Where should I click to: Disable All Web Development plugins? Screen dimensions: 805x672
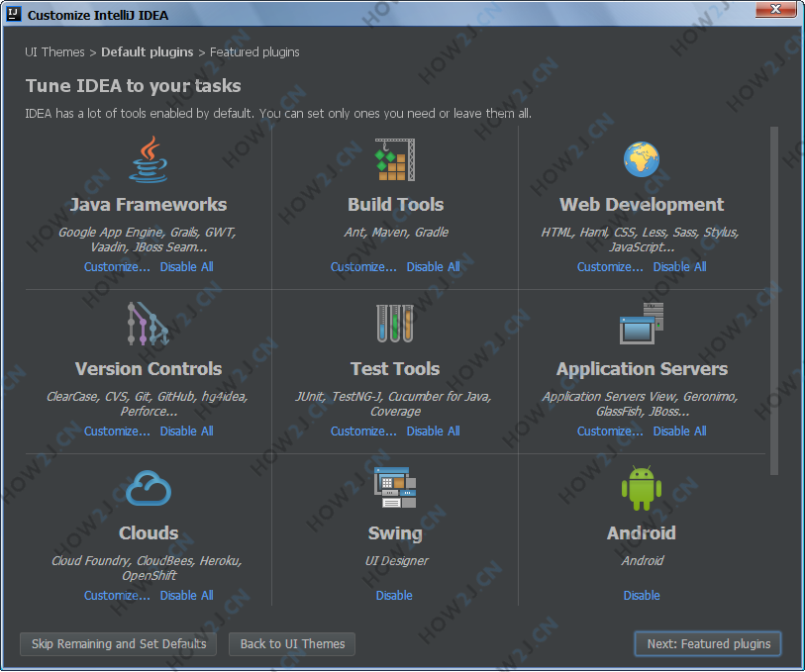coord(679,267)
